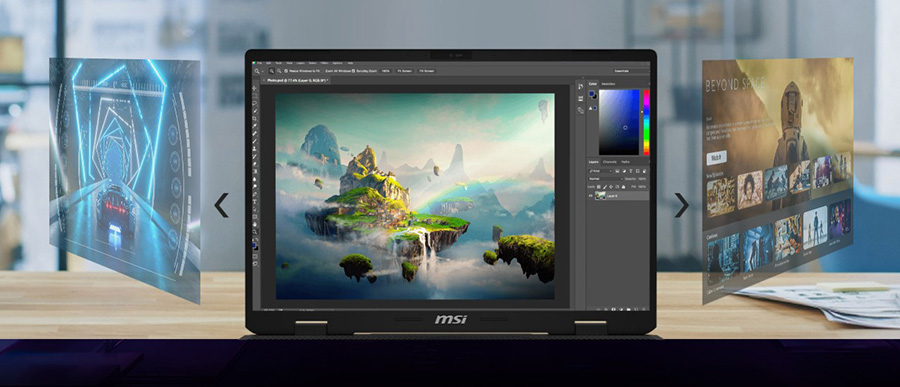Screen dimensions: 900x387
Task: Click the Fill Screen button
Action: tap(426, 71)
